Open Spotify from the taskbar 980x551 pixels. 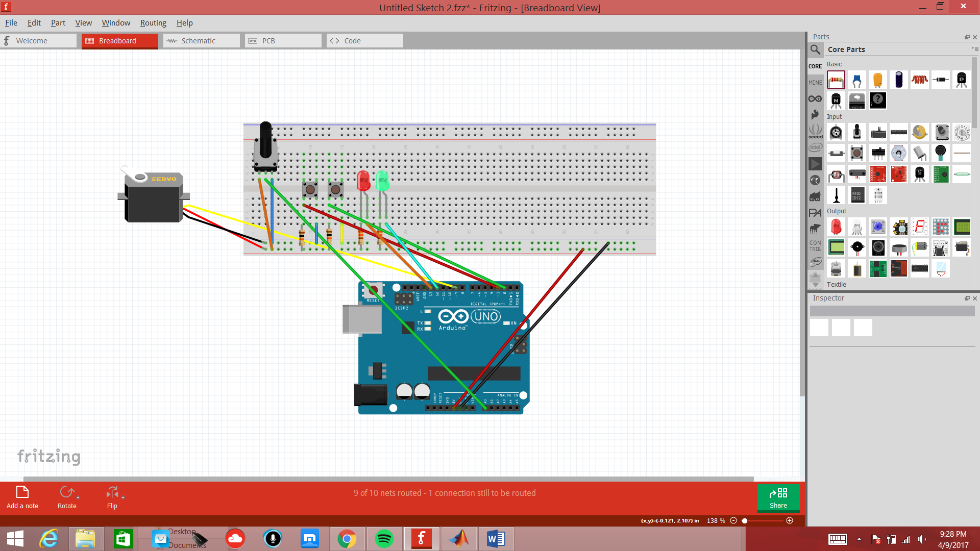384,538
